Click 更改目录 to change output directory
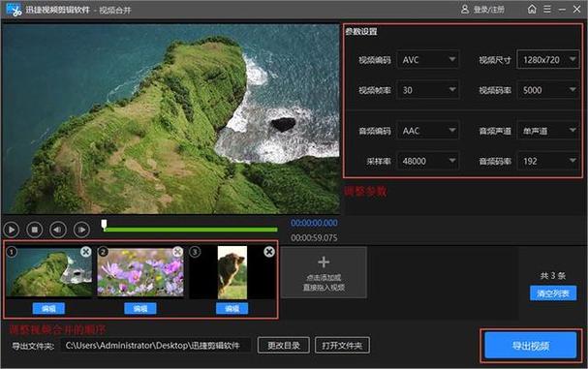 tap(284, 345)
